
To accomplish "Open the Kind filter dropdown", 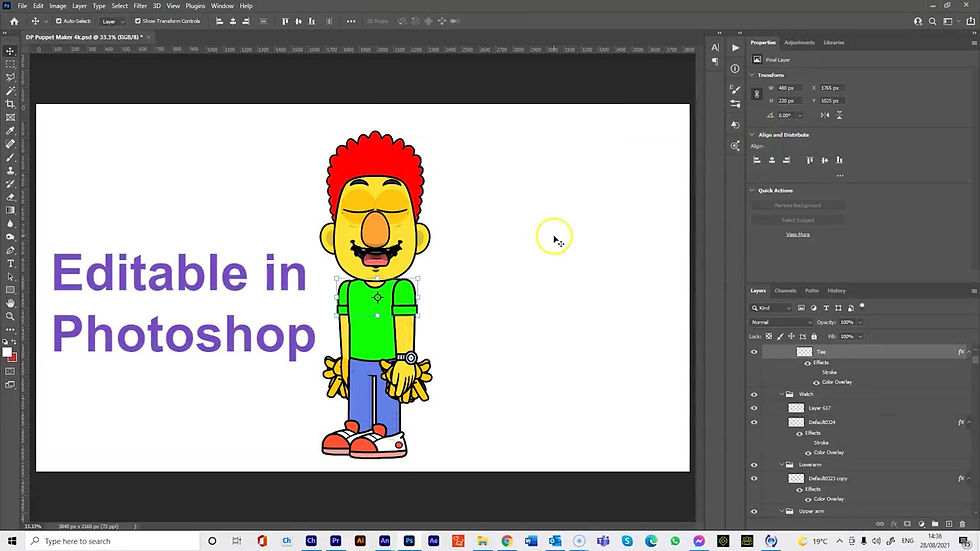I will (x=771, y=308).
